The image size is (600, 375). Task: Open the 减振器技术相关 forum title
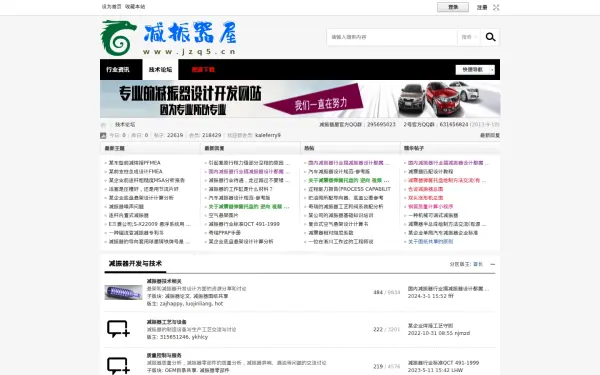click(x=164, y=281)
